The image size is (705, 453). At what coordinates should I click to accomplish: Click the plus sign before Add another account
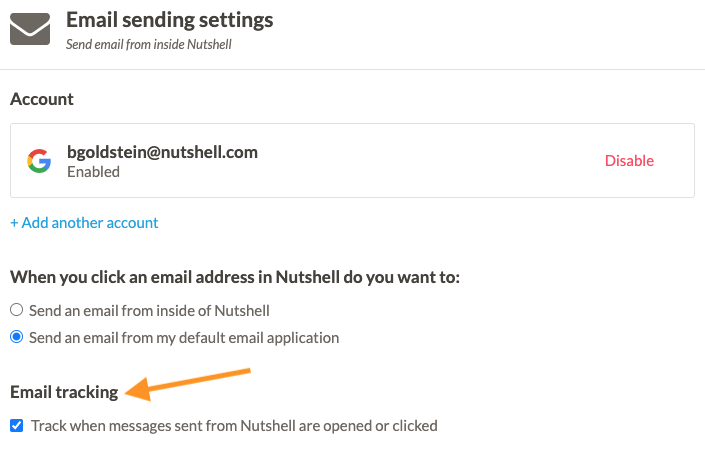click(x=14, y=223)
